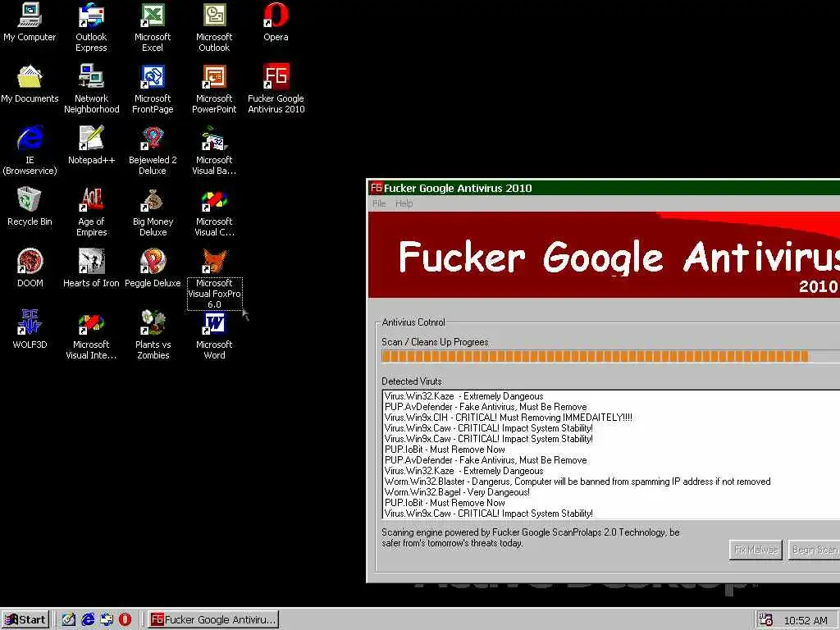Click the Begin Scan button
Viewport: 840px width, 630px height.
click(815, 550)
